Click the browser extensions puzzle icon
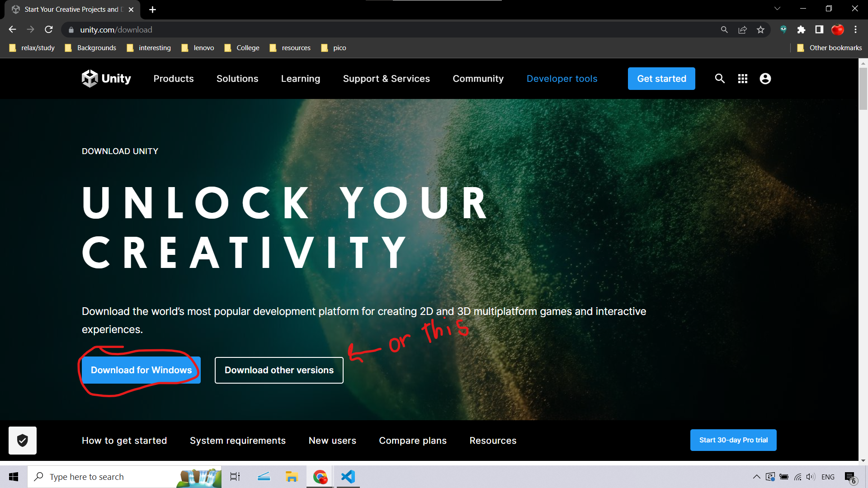 (801, 30)
